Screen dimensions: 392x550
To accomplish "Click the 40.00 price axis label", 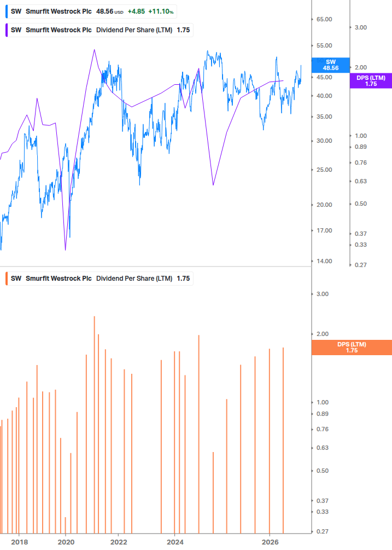I will [324, 96].
